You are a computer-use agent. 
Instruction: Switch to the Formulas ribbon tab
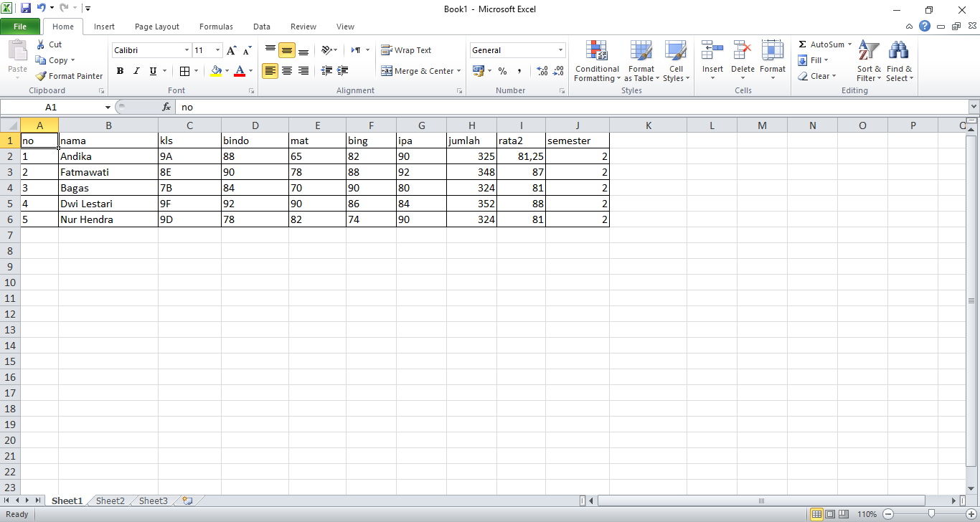215,27
